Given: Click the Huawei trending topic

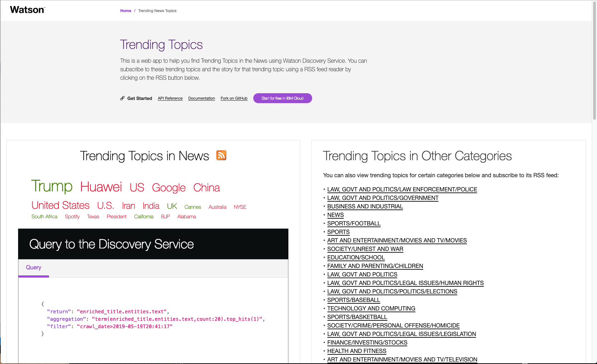Looking at the screenshot, I should [x=101, y=187].
